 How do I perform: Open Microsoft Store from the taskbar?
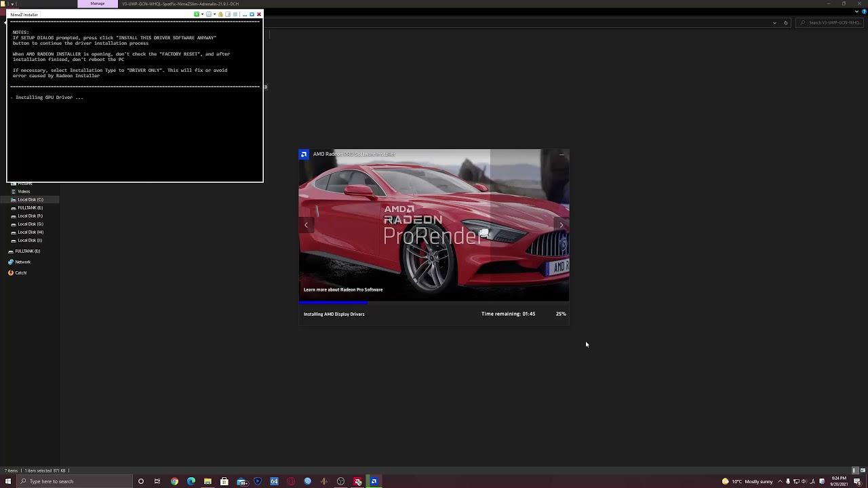(224, 481)
